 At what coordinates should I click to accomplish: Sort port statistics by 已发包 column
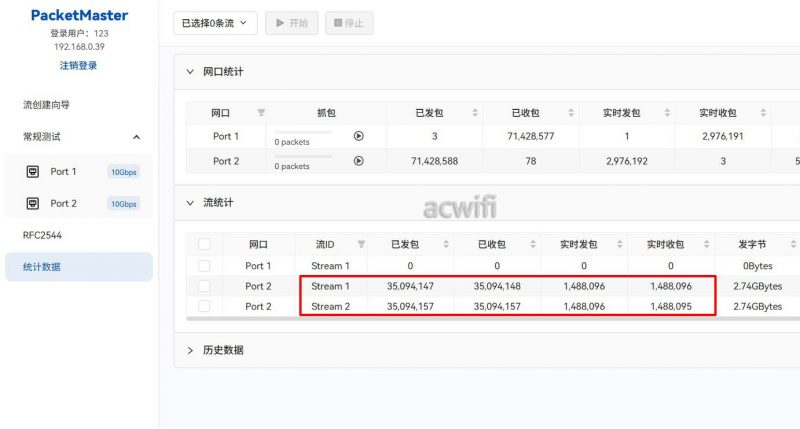[x=475, y=113]
